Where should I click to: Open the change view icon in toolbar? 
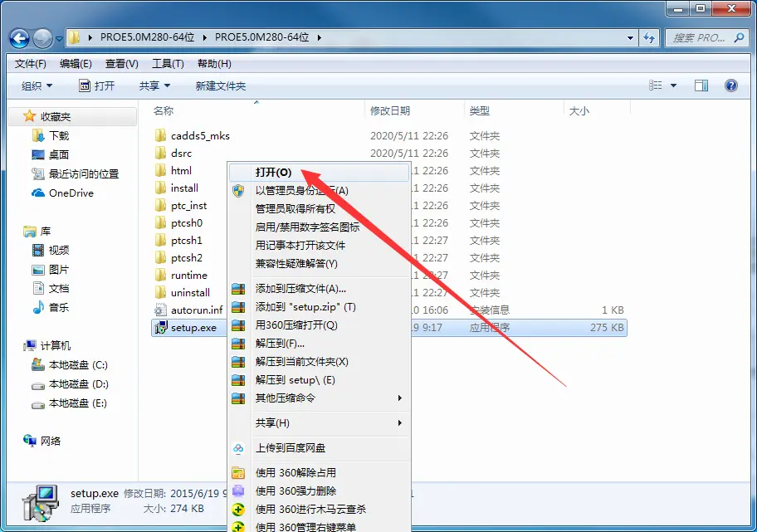click(x=655, y=85)
